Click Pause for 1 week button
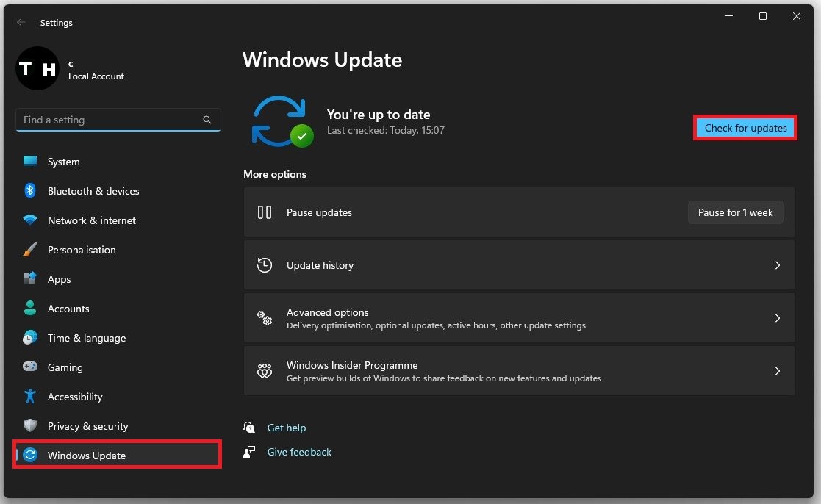Viewport: 821px width, 504px height. (735, 212)
